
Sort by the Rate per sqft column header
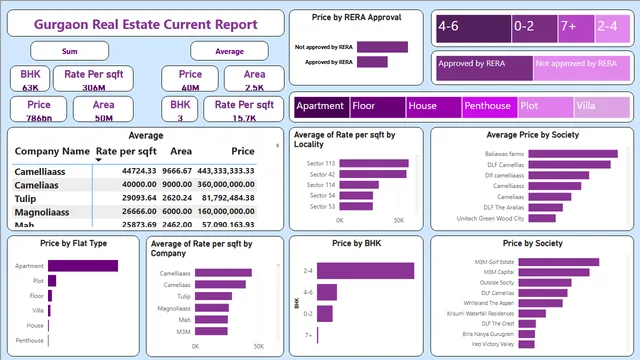pyautogui.click(x=126, y=151)
